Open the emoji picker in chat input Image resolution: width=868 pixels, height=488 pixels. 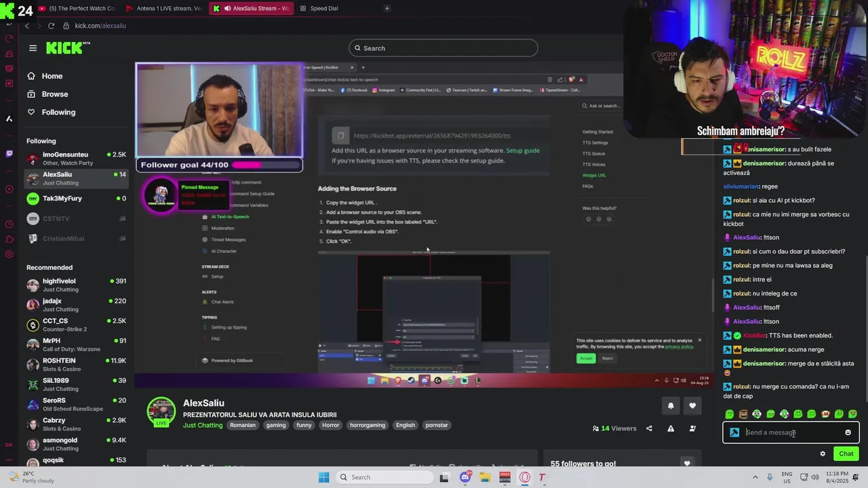coord(848,432)
